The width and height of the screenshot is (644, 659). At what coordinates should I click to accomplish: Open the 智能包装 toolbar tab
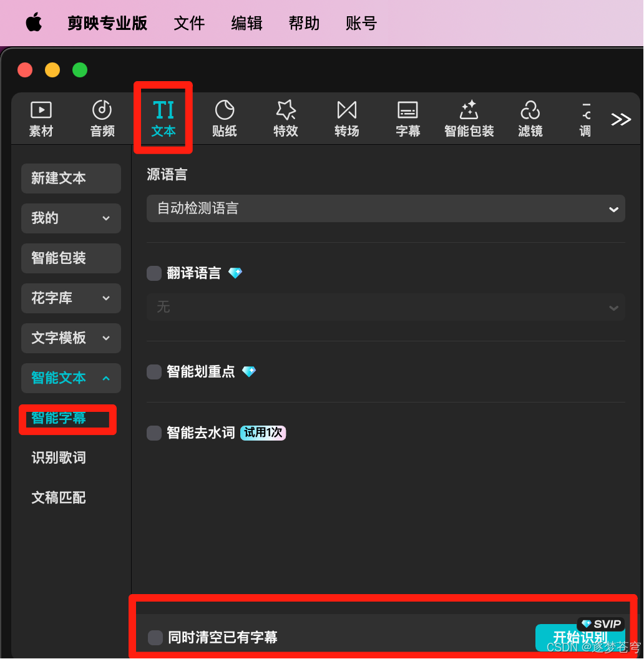coord(469,119)
